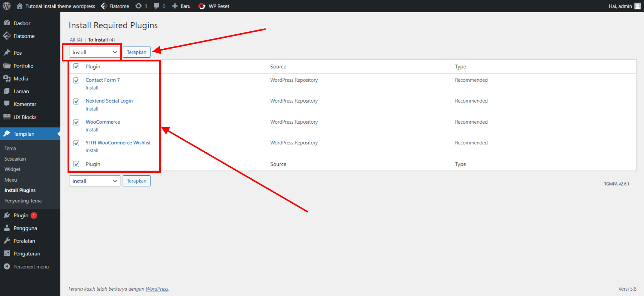
Task: Collapse sidebar using Persempit menu icon
Action: pyautogui.click(x=7, y=267)
